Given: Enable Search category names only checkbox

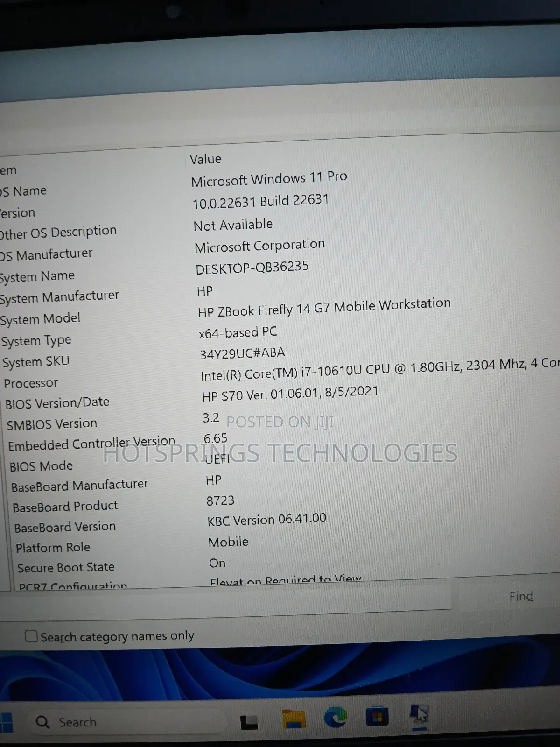Looking at the screenshot, I should pos(31,636).
